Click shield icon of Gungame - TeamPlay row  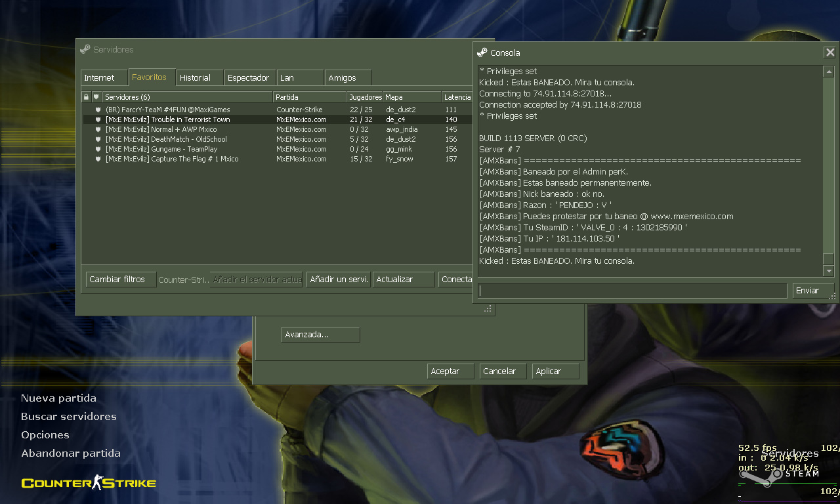pyautogui.click(x=98, y=149)
